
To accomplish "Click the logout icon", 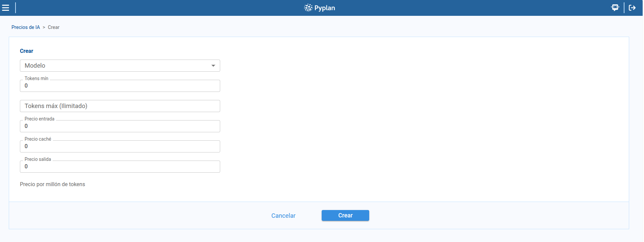I will [632, 8].
